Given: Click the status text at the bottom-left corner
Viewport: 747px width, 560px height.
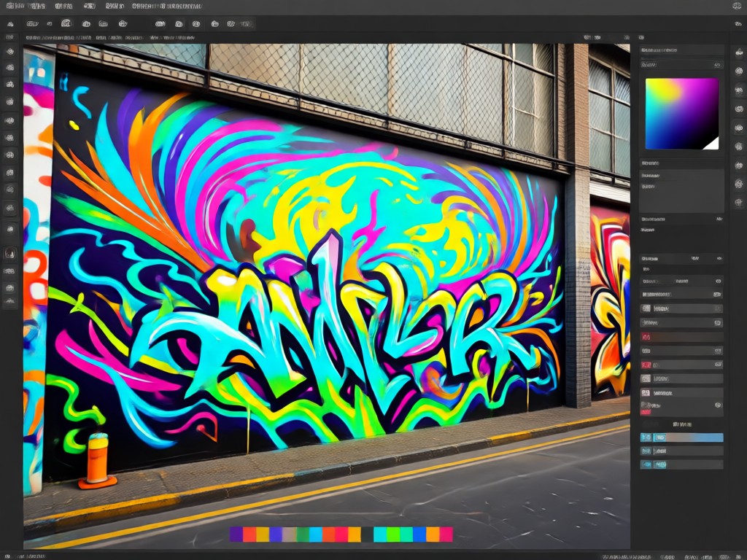Looking at the screenshot, I should pyautogui.click(x=26, y=556).
